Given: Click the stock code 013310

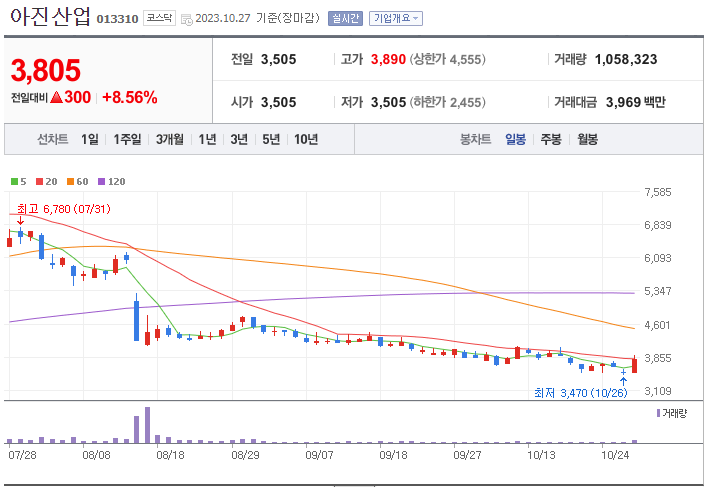Looking at the screenshot, I should click(117, 19).
